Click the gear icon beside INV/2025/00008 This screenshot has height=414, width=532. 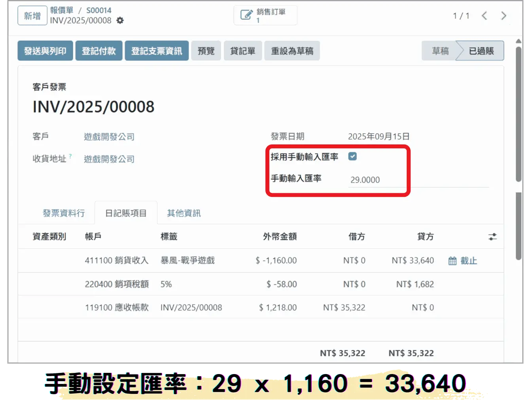(x=120, y=21)
